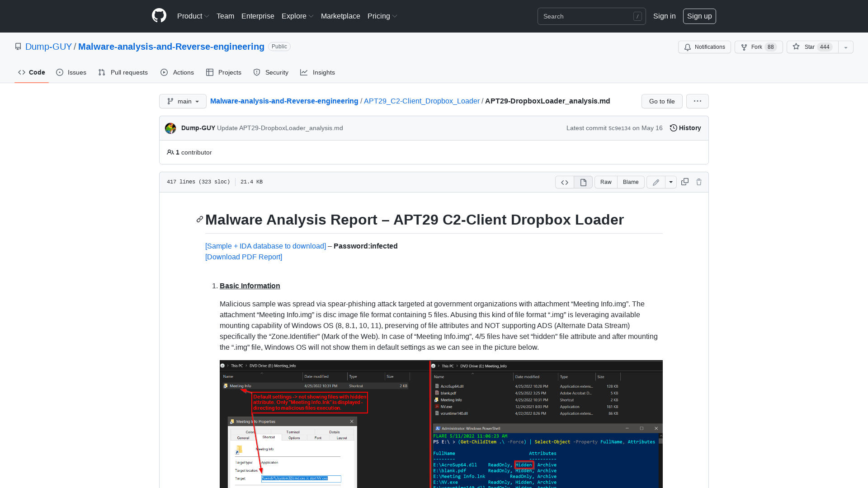The image size is (868, 488).
Task: Open the Actions tab
Action: [177, 72]
